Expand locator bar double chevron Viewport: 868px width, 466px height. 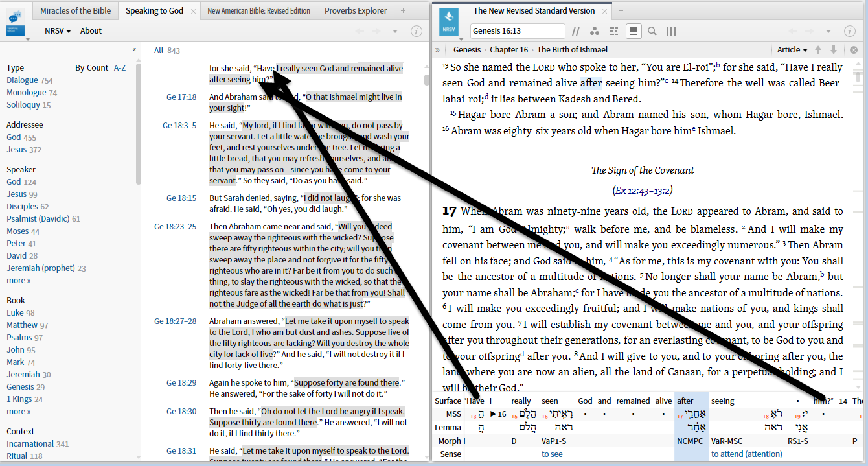[438, 50]
